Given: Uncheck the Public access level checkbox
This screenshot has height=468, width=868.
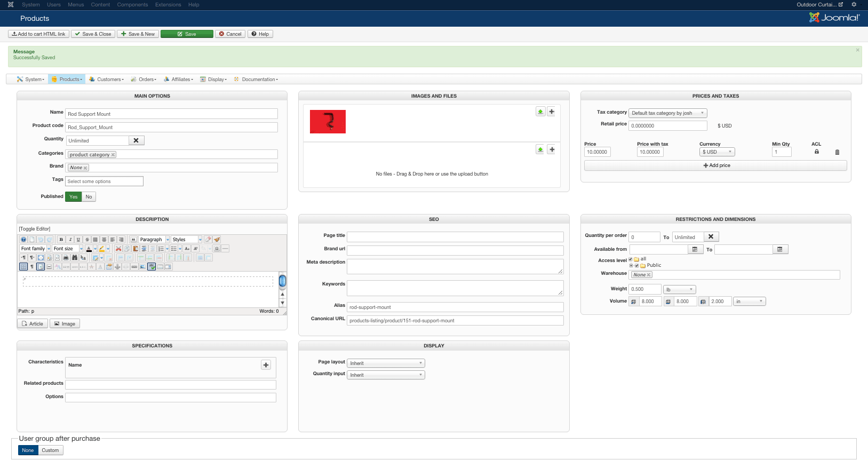Looking at the screenshot, I should (636, 265).
